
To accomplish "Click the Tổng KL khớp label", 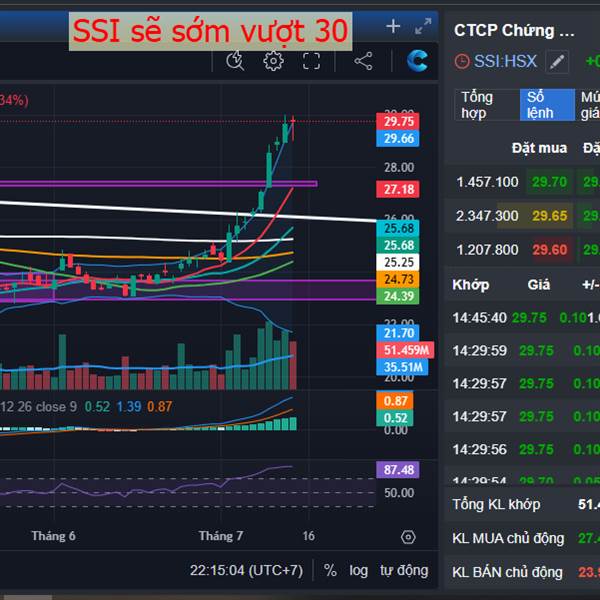I will click(x=496, y=504).
